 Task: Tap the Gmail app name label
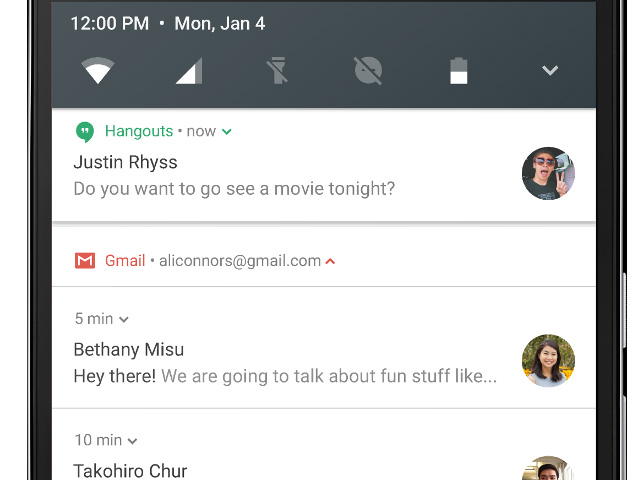(125, 261)
